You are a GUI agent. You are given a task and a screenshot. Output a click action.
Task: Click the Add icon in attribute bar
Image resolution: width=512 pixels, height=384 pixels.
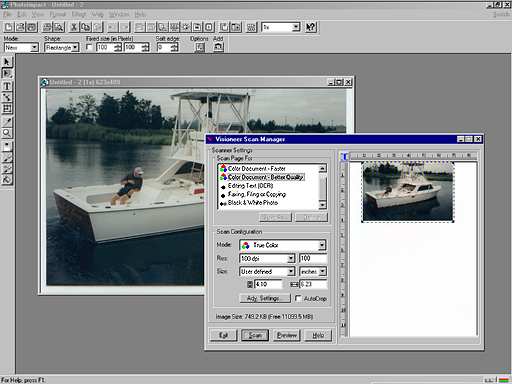(218, 47)
